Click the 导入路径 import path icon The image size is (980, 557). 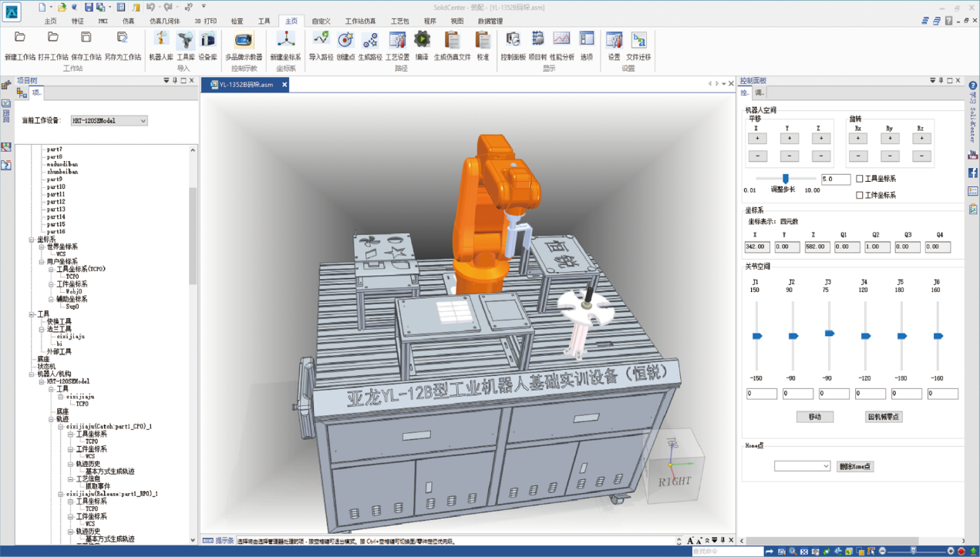point(321,45)
